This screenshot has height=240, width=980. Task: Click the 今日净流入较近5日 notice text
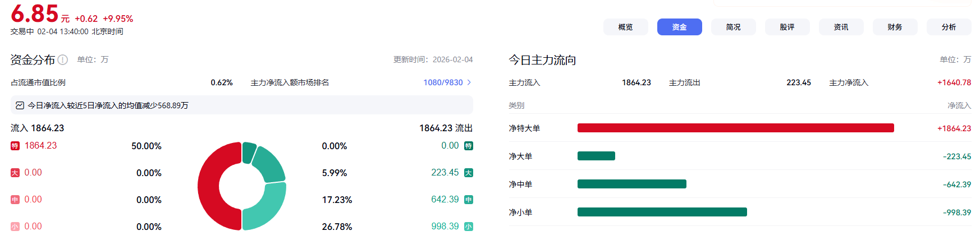108,105
